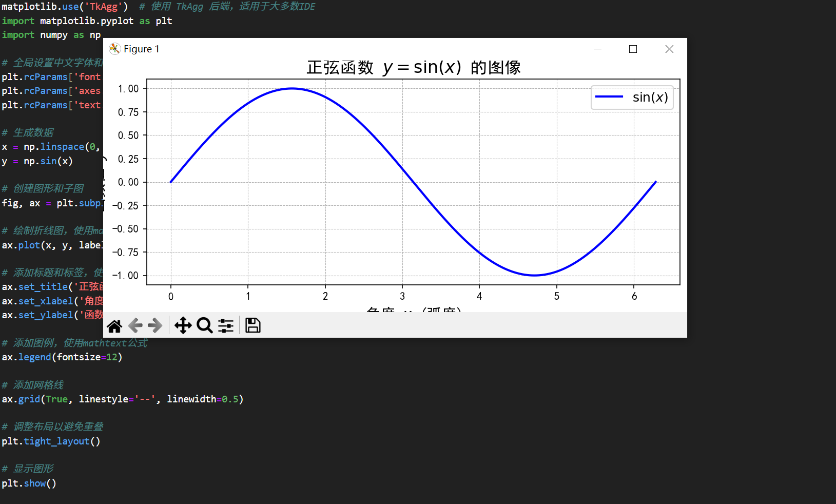Viewport: 836px width, 504px height.
Task: Click the ax.set_title code line
Action: pyautogui.click(x=52, y=287)
